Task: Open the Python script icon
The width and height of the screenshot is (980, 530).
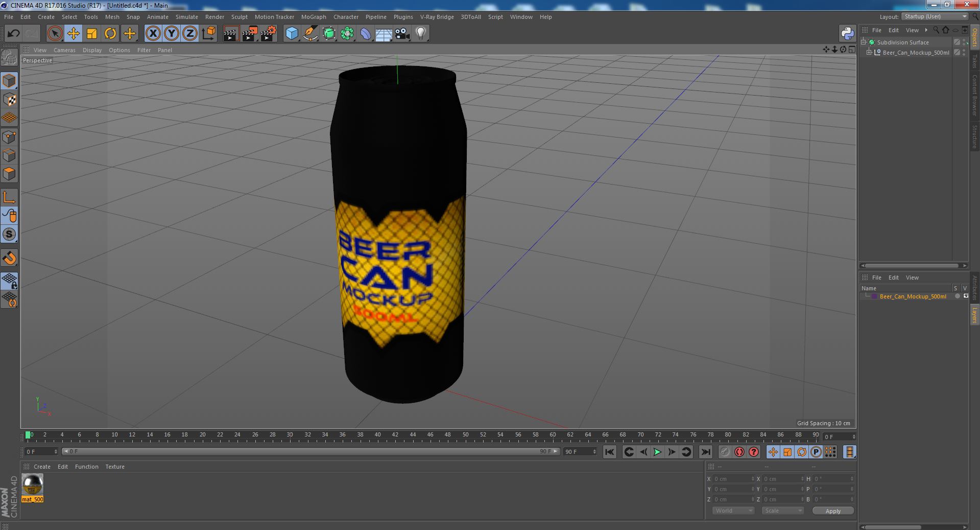Action: (x=847, y=34)
